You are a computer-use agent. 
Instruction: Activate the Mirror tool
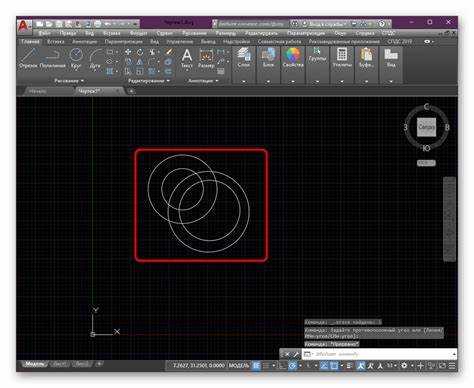point(140,62)
